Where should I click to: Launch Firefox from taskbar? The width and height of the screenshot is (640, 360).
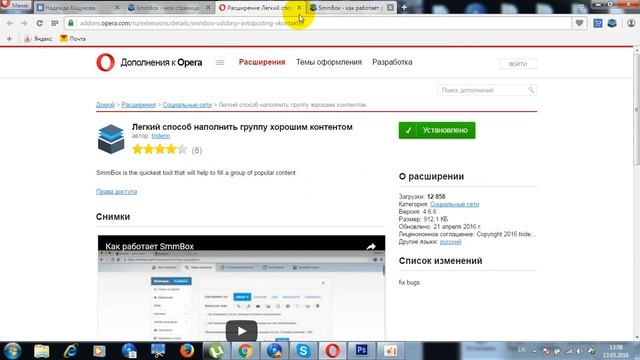tap(187, 351)
